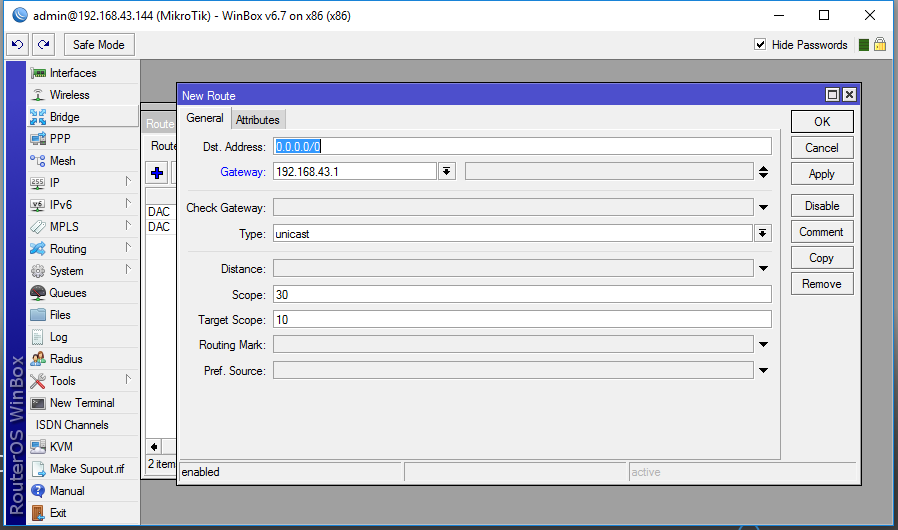Toggle the Hide Passwords checkbox

[760, 45]
